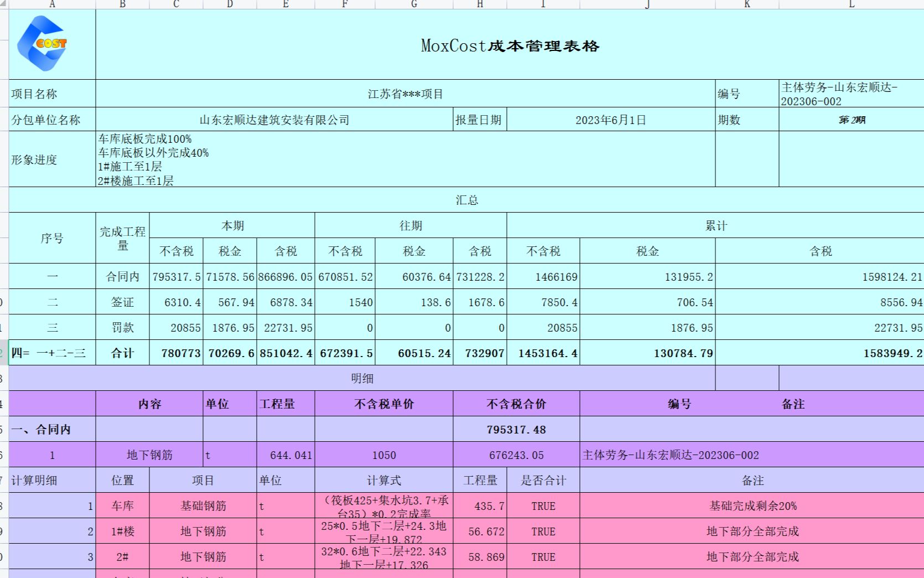Select the 435.7 quantity cell
Screen dimensions: 924x578
click(x=480, y=505)
